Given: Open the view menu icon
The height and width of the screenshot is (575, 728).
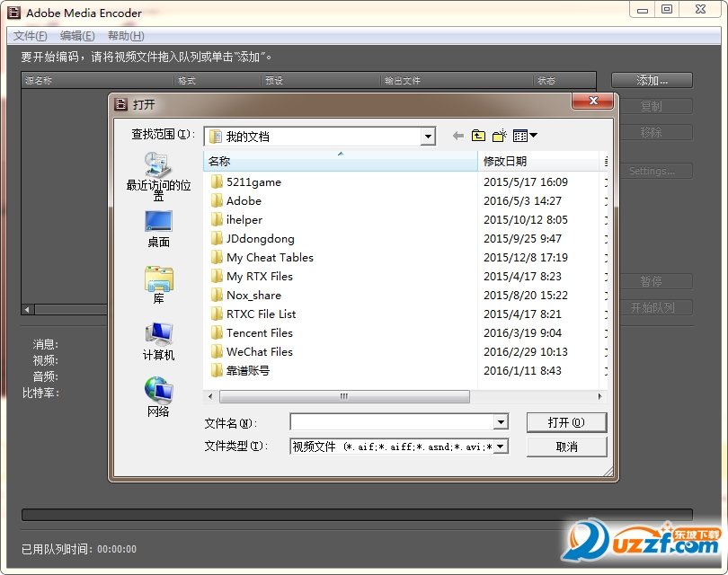Looking at the screenshot, I should [525, 136].
